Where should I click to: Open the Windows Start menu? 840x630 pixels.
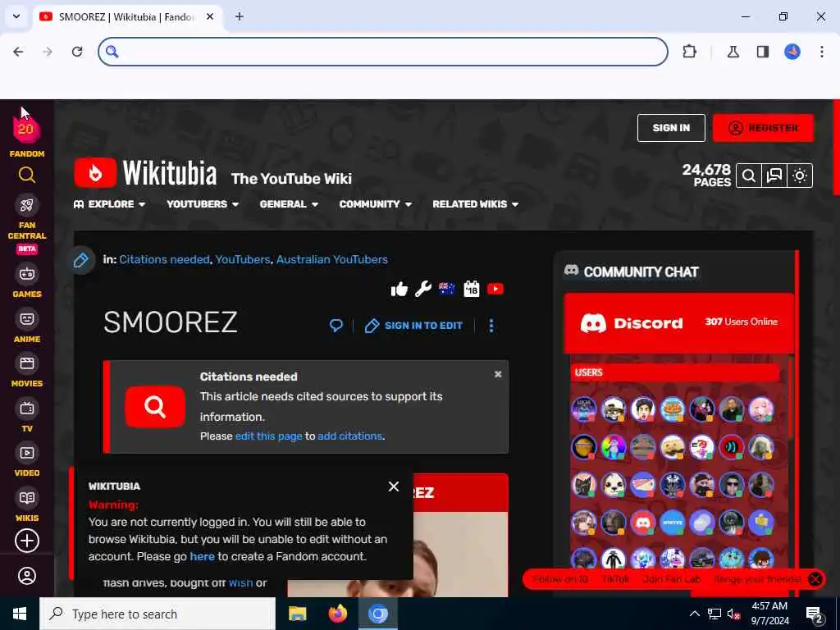click(20, 614)
